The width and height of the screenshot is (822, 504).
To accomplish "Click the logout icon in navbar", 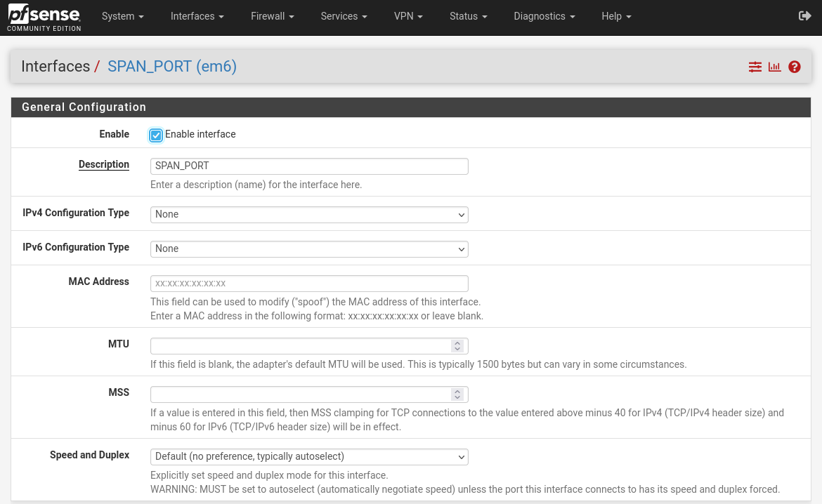I will click(805, 16).
